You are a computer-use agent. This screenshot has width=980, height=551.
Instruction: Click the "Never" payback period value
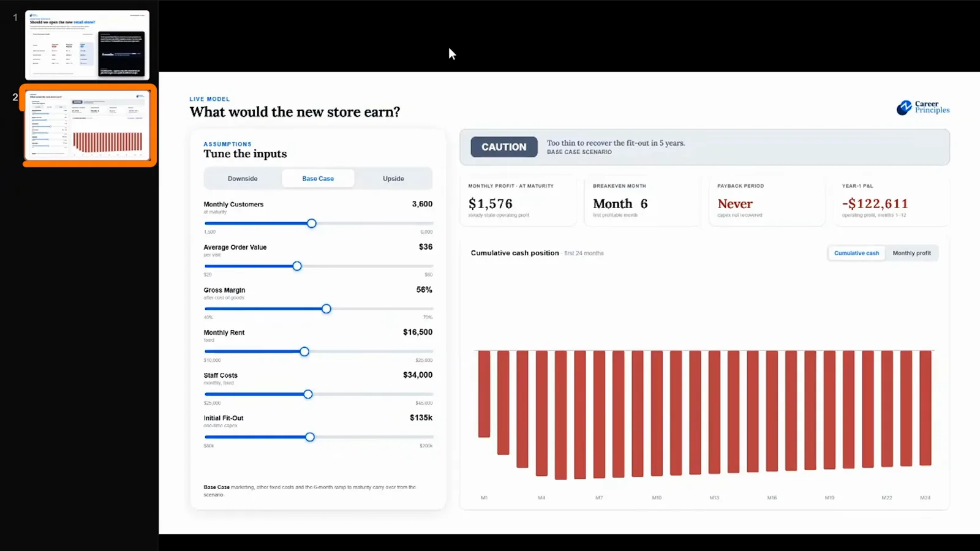pos(735,203)
